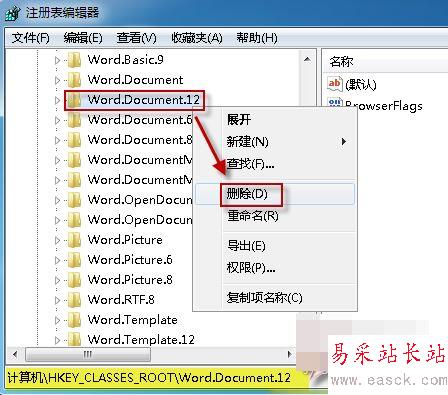Expand the Word.Document.12 key
Screen dimensions: 448x395
[57, 100]
